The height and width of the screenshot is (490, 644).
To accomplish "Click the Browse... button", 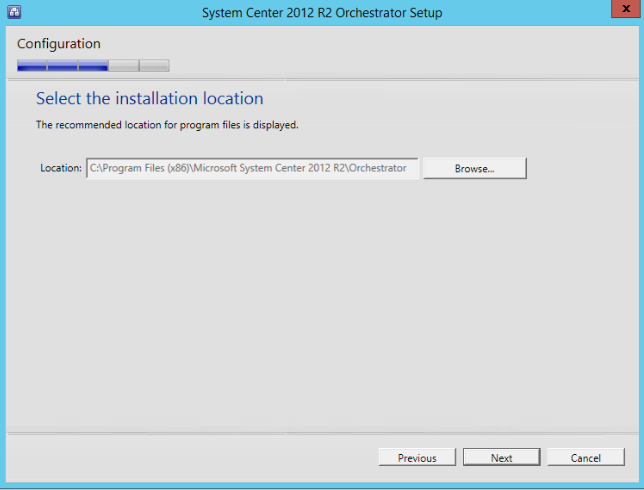I will coord(474,168).
